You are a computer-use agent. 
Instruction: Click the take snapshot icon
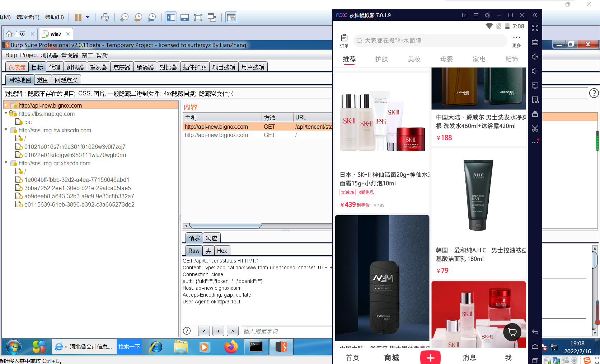124,17
